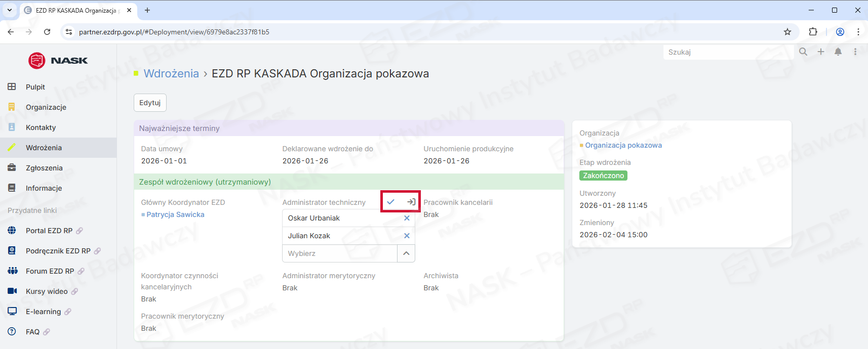Go to Wdrożenia breadcrumb link
Viewport: 868px width, 349px height.
(x=171, y=74)
